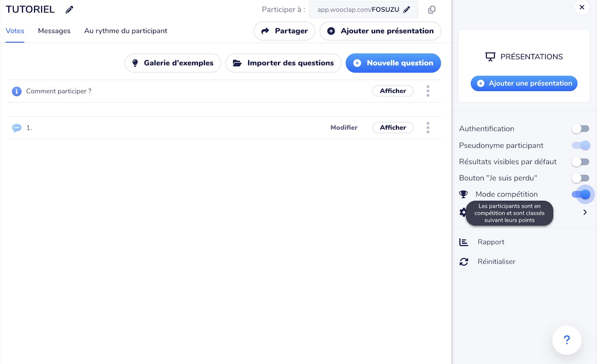597x364 pixels.
Task: Click the pencil icon to rename TUTORIEL
Action: (x=69, y=9)
